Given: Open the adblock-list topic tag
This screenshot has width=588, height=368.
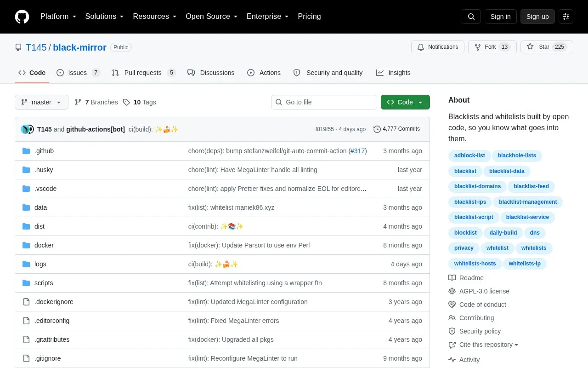Looking at the screenshot, I should coord(469,155).
